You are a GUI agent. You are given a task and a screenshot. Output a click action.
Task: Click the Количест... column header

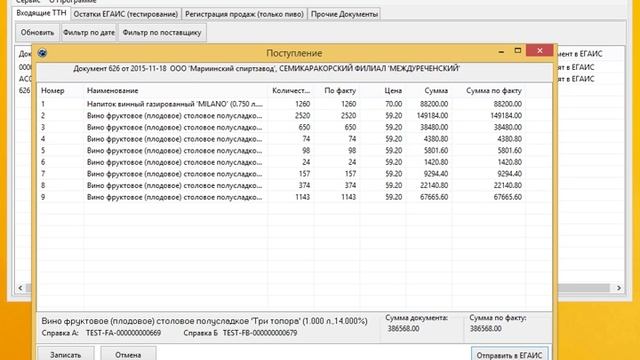tap(291, 91)
